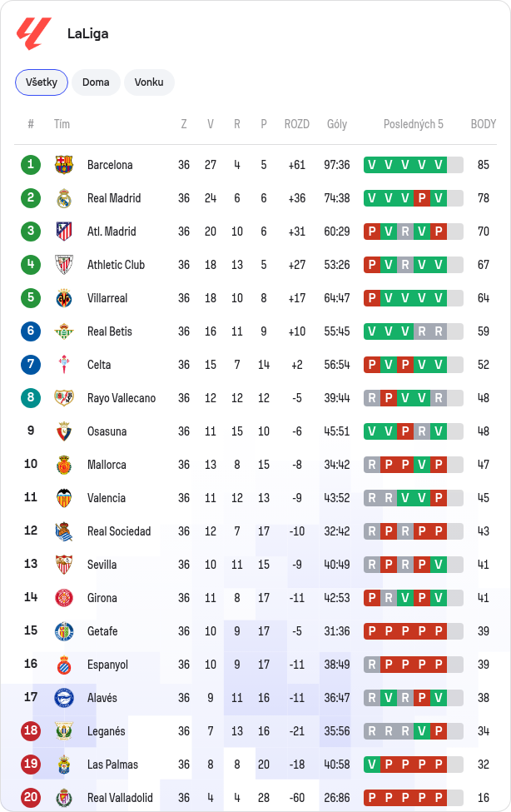This screenshot has height=812, width=511.
Task: Select the Villarreal yellow crest
Action: pyautogui.click(x=64, y=298)
